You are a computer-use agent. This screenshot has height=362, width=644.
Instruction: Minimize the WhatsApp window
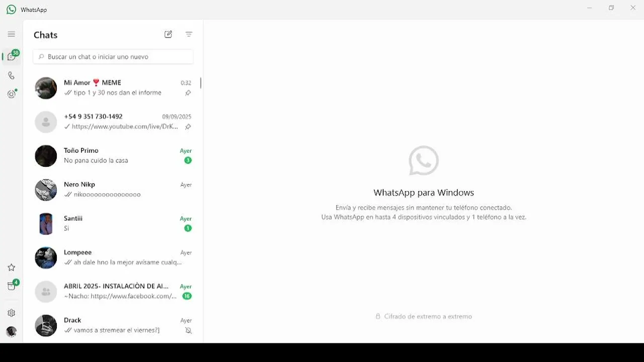(590, 8)
